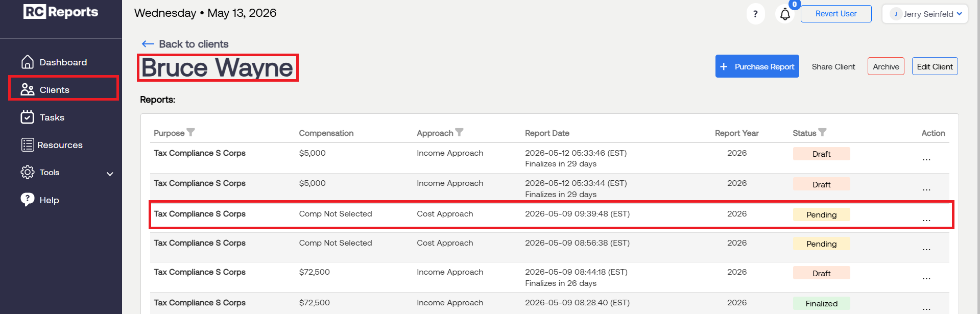980x314 pixels.
Task: Click report date 2026-05-12 05:33:44 (EST)
Action: [x=576, y=183]
